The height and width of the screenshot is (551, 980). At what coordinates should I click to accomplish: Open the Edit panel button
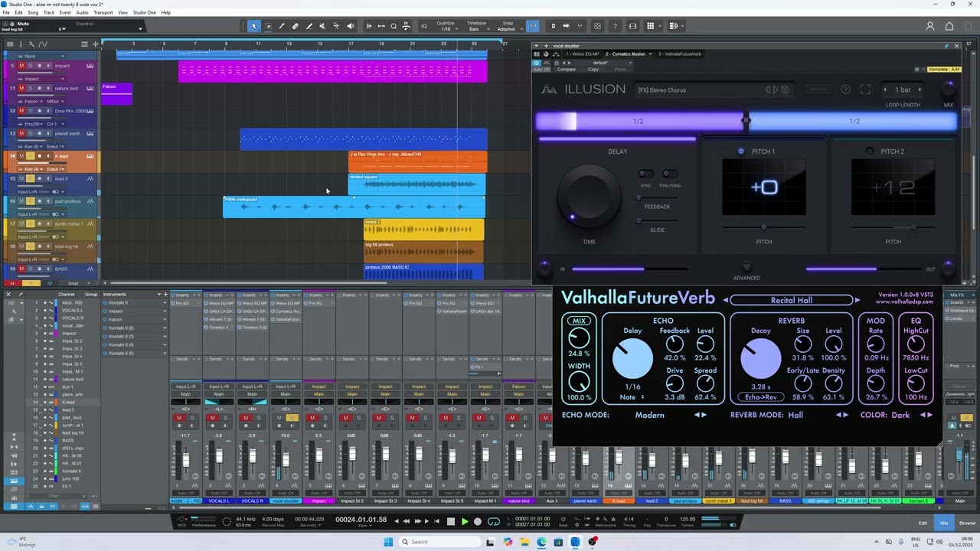coord(923,523)
